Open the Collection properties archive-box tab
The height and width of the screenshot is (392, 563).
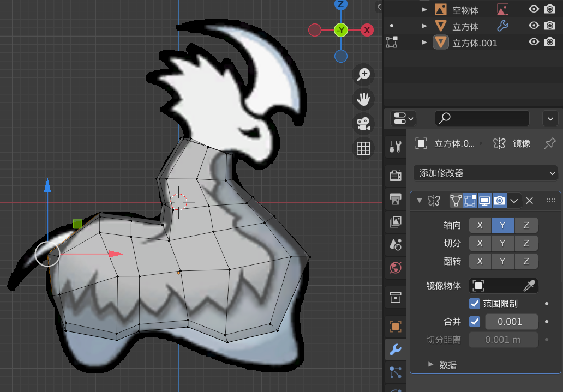pos(396,297)
